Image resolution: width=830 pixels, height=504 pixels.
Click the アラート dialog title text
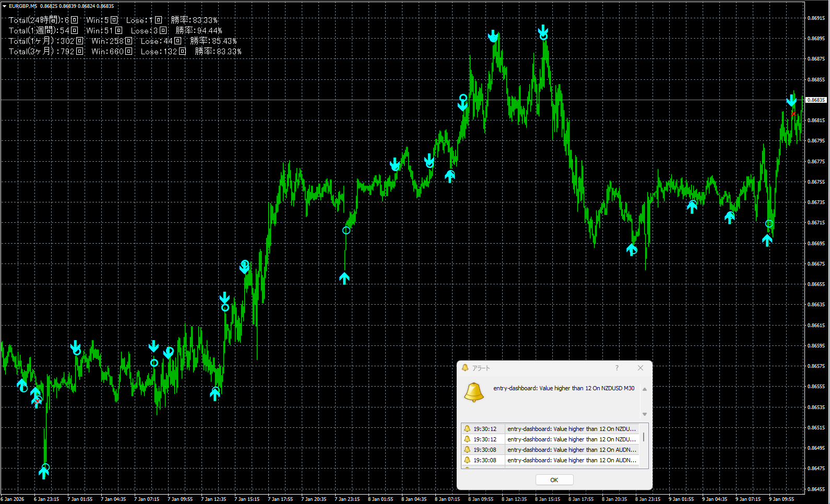[481, 368]
